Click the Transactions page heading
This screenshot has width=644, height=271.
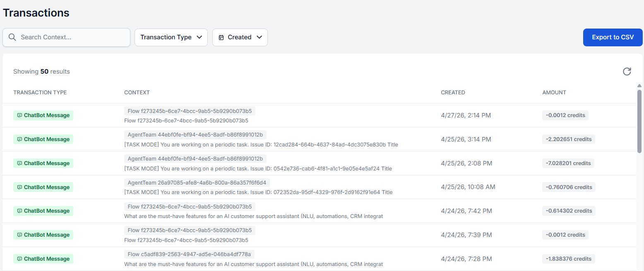coord(36,13)
